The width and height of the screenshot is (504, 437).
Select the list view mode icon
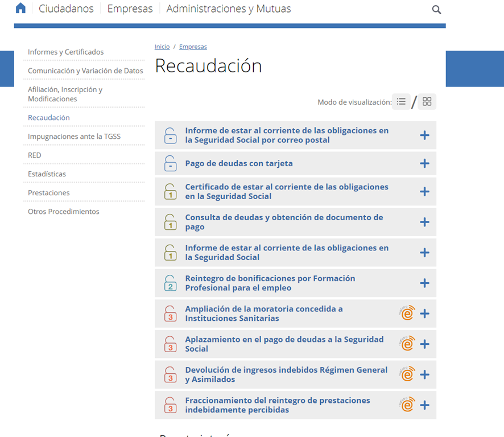click(401, 101)
